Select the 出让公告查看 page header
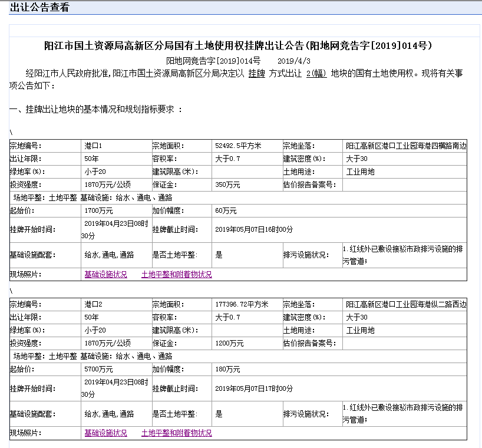The height and width of the screenshot is (448, 482). [39, 8]
